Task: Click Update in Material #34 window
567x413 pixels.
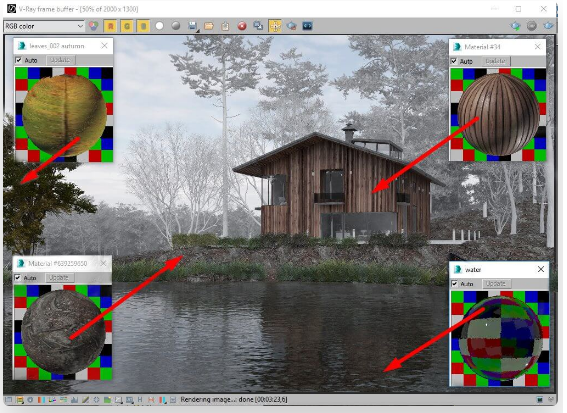Action: [x=496, y=61]
